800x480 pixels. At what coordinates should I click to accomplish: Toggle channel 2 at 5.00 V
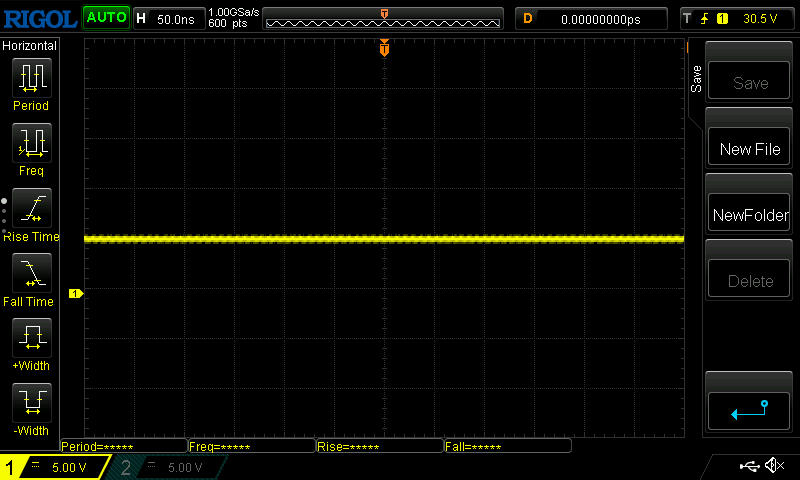(170, 467)
